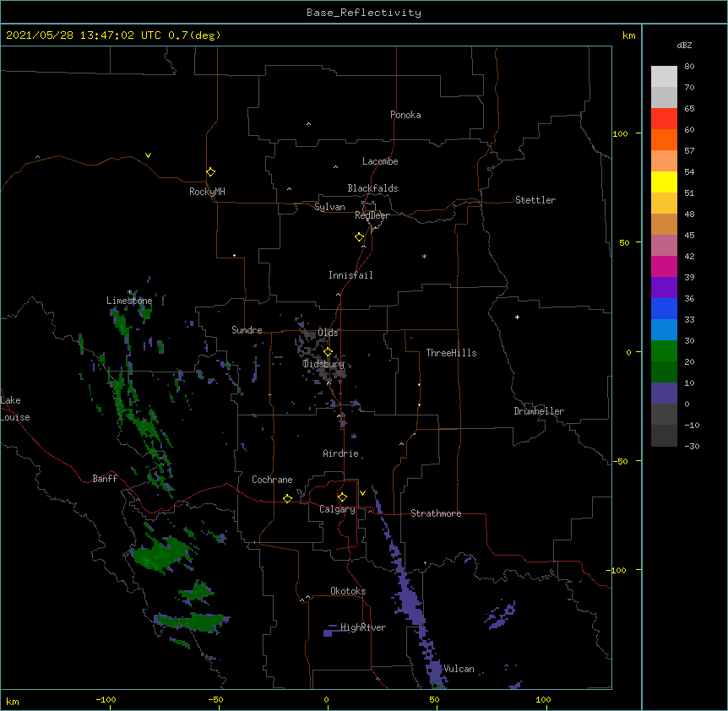Click the white plus marker north of Drumheller
The height and width of the screenshot is (711, 728).
[517, 317]
